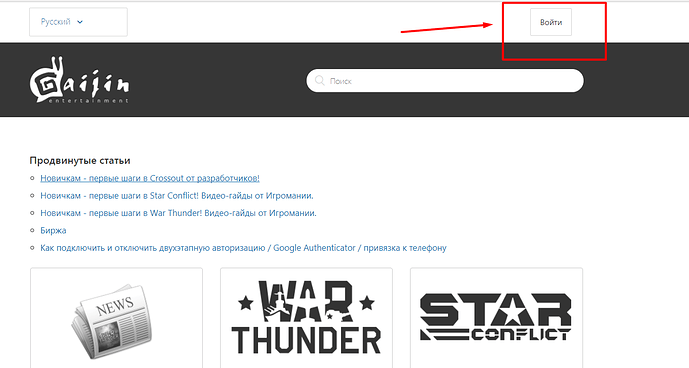Screen dimensions: 689x368
Task: Focus the Поиск search input field
Action: [445, 80]
